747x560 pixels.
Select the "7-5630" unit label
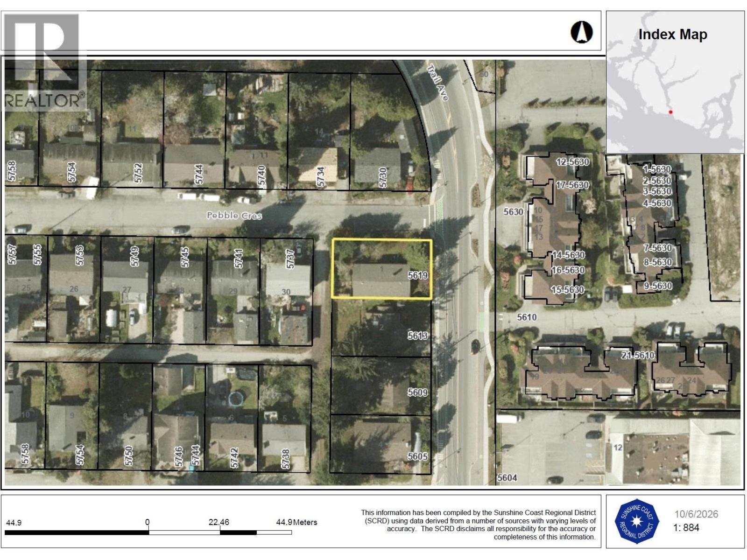pyautogui.click(x=658, y=248)
